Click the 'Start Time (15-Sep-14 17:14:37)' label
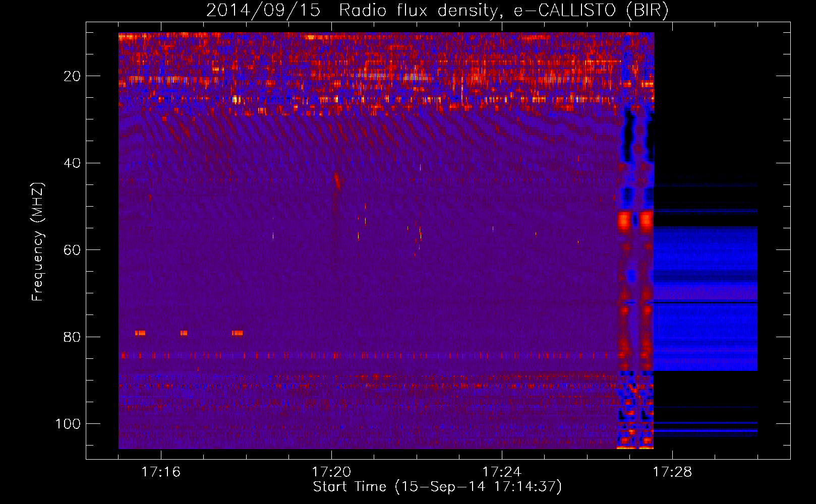The height and width of the screenshot is (504, 816). tap(437, 487)
